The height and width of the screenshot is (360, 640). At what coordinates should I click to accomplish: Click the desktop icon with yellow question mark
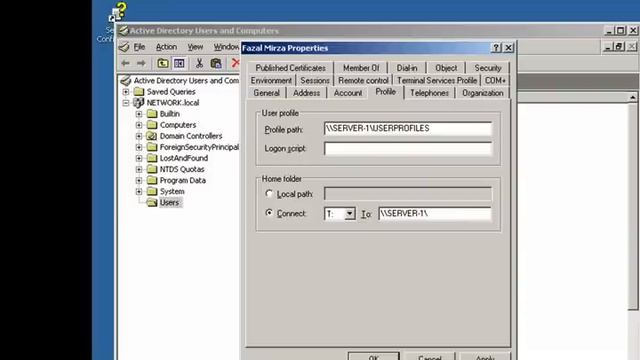click(x=118, y=12)
